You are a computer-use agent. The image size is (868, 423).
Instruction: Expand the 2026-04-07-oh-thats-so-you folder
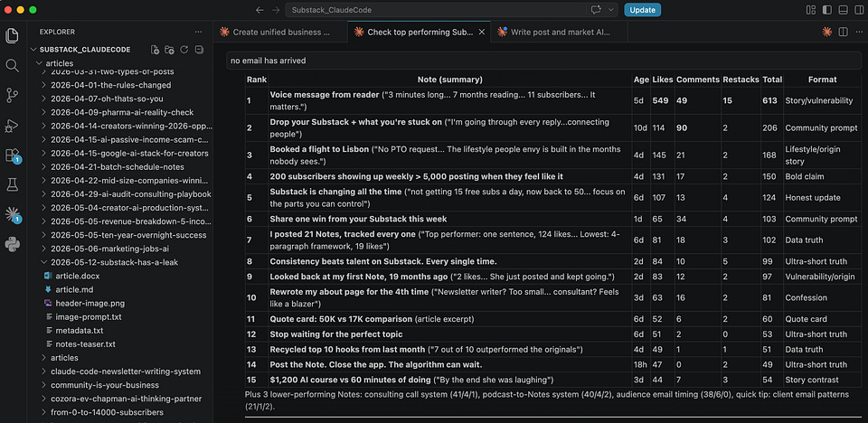107,99
